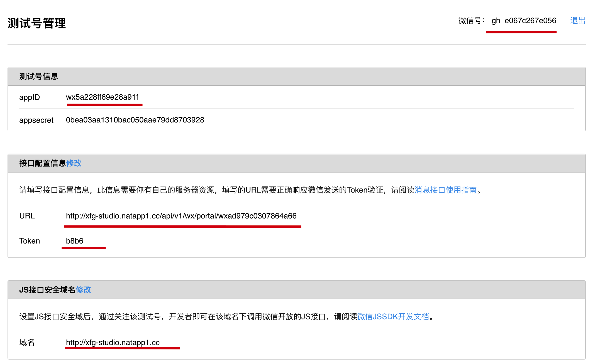Open the 消息接口使用指南 link
Viewport: 605px width, 364px height.
coord(446,190)
